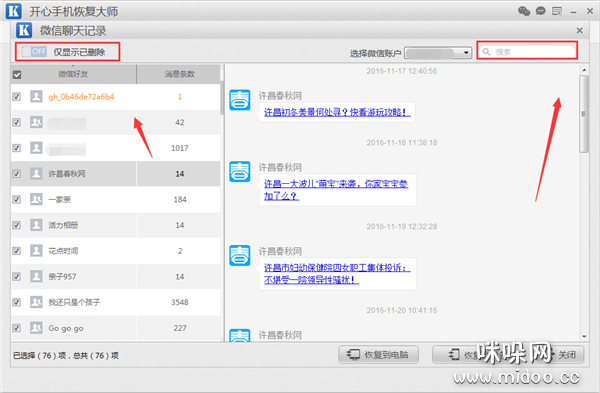This screenshot has width=600, height=393.
Task: Select the 花点时间 contact name
Action: [63, 251]
